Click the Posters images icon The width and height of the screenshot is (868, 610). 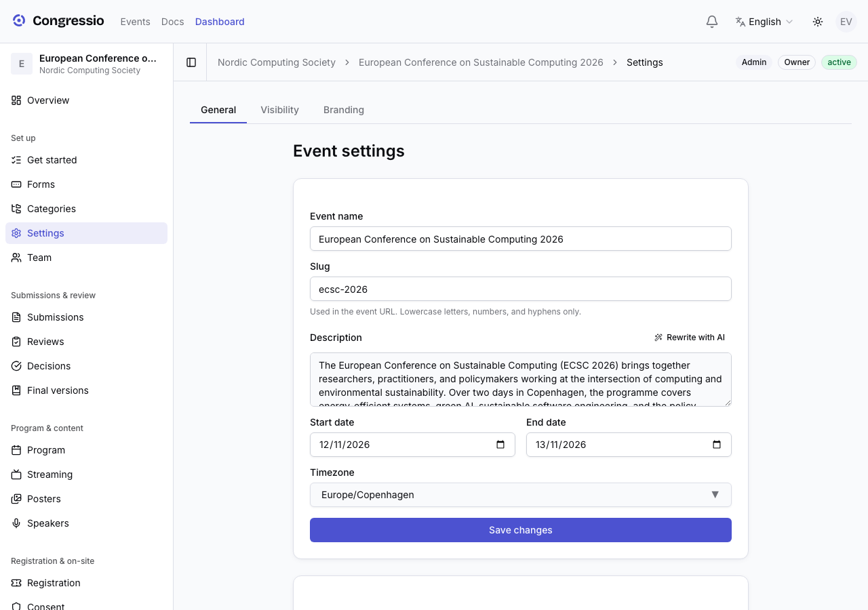(x=16, y=499)
